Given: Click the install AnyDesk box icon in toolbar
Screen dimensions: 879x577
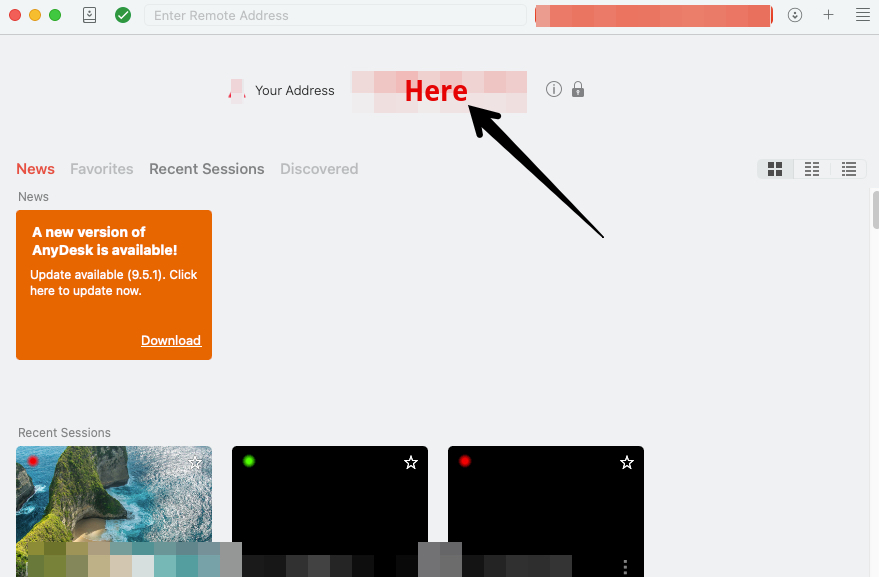Looking at the screenshot, I should [x=89, y=15].
